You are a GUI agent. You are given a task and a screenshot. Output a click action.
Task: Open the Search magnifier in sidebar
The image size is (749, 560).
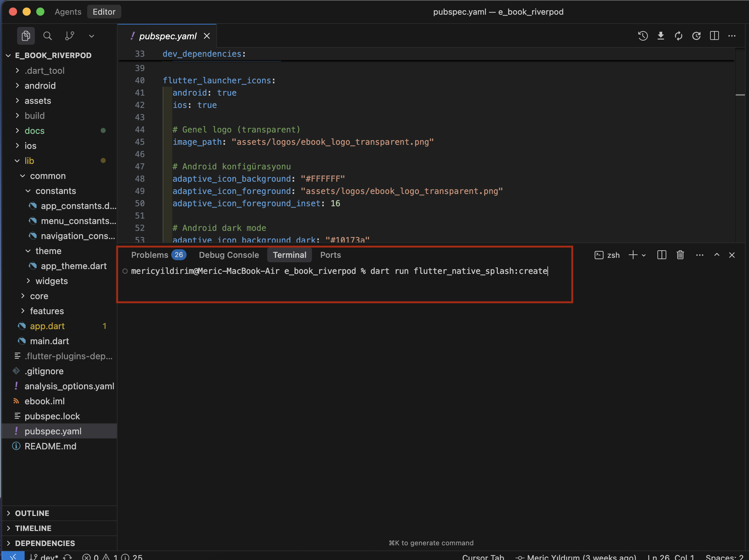[x=47, y=36]
